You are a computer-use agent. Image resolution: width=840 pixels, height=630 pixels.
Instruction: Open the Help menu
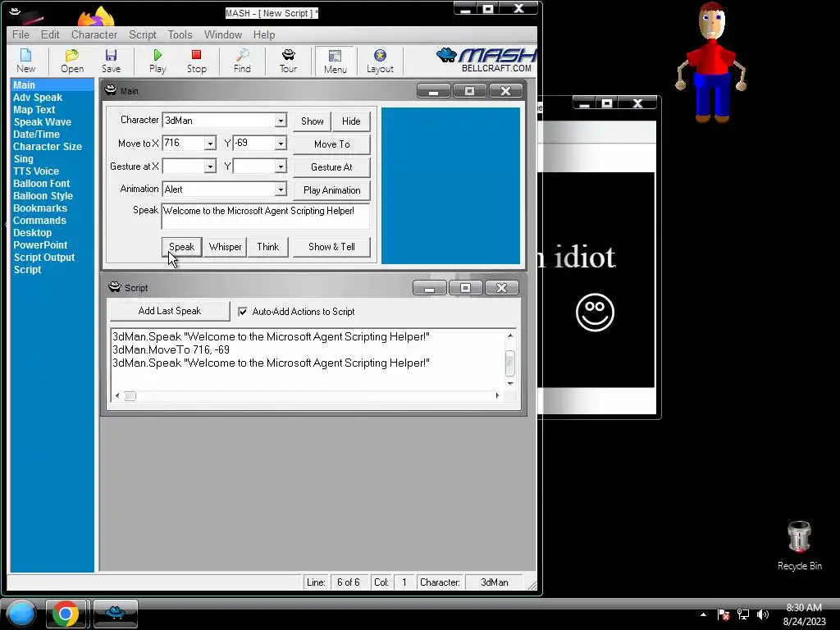point(264,34)
